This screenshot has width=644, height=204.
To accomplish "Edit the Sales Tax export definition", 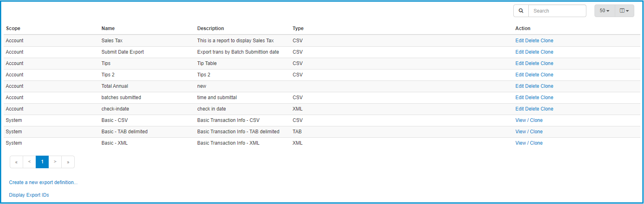I will pos(519,41).
